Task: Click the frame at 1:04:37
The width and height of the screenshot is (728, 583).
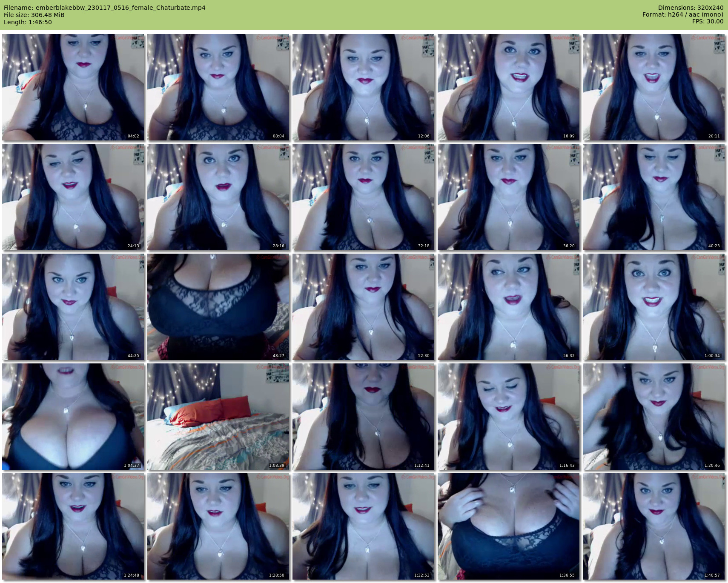Action: click(x=73, y=417)
